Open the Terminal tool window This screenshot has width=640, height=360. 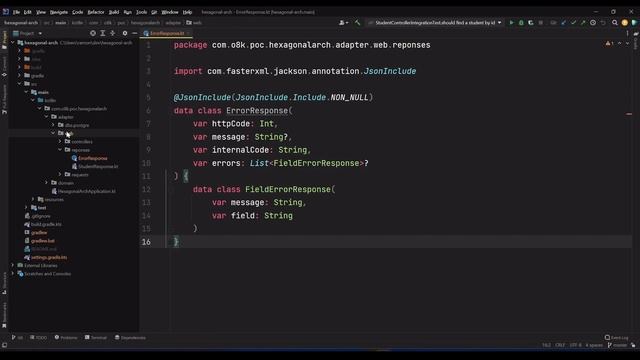click(x=96, y=338)
